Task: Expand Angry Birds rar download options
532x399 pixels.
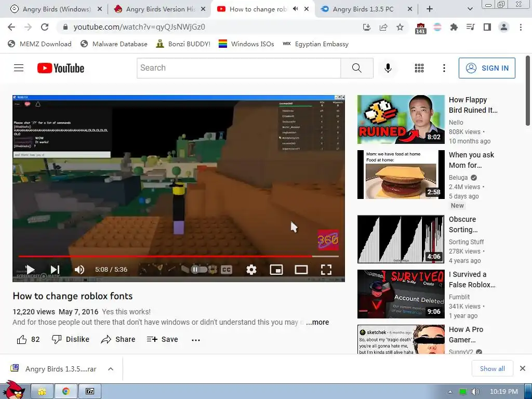Action: 111,369
